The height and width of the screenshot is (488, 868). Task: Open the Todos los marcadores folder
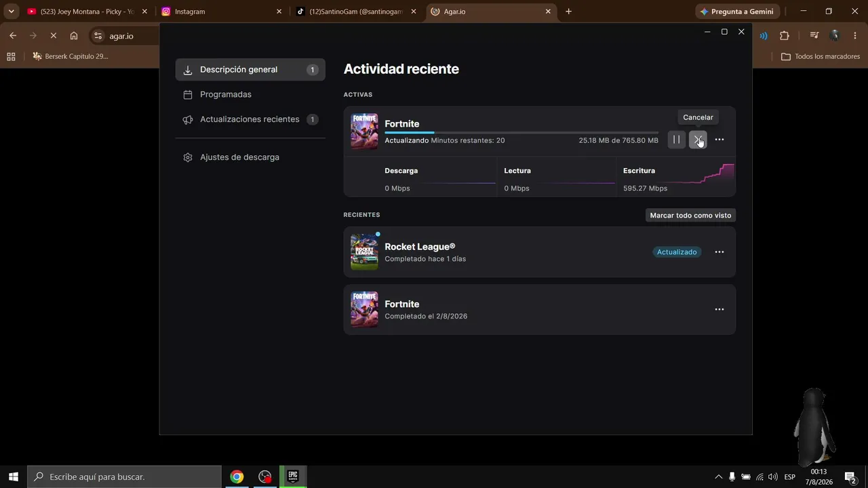pos(821,56)
